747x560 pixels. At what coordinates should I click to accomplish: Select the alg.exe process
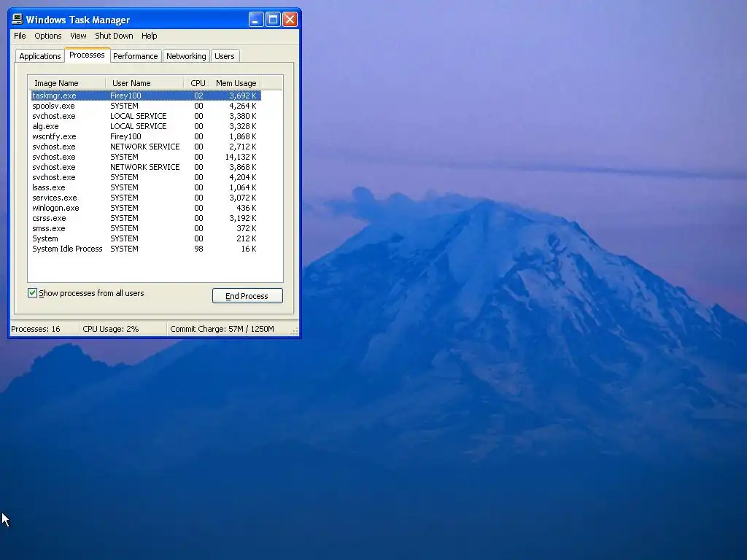click(145, 126)
